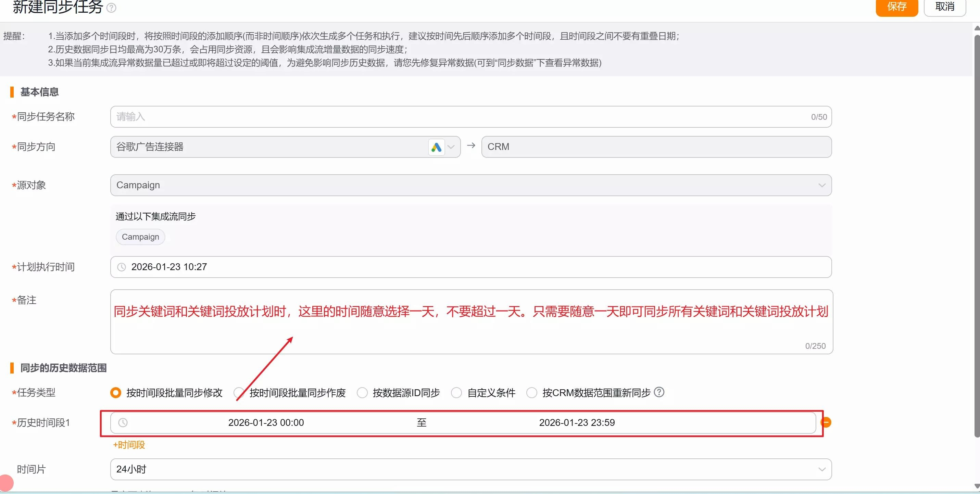The height and width of the screenshot is (494, 980).
Task: Select 按数据源ID同步 radio option
Action: [x=362, y=393]
